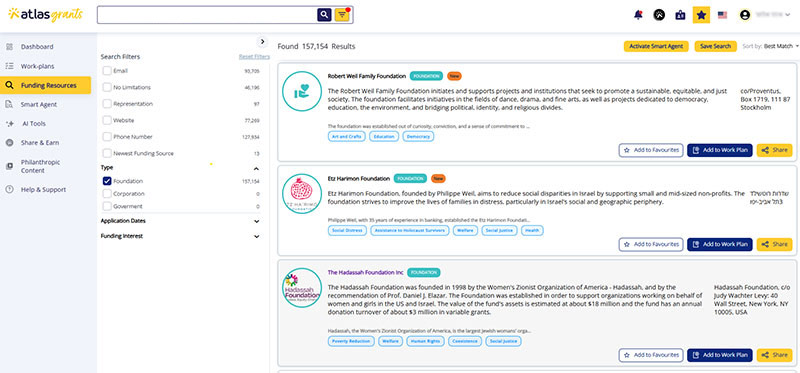
Task: Select the Poverty Reduction tag
Action: click(x=351, y=341)
